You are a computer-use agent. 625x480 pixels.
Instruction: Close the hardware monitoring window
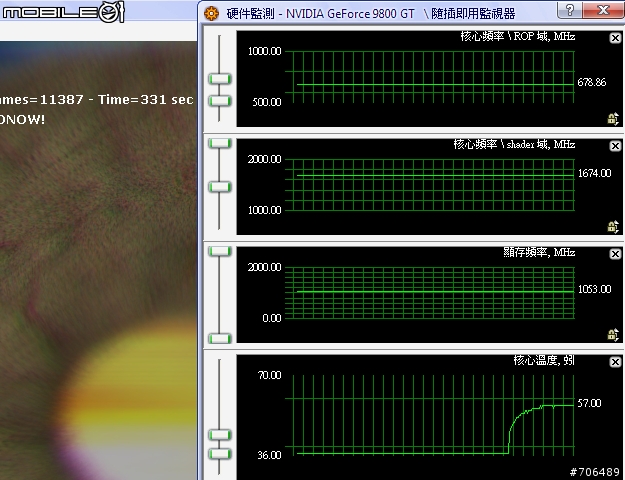pyautogui.click(x=603, y=10)
